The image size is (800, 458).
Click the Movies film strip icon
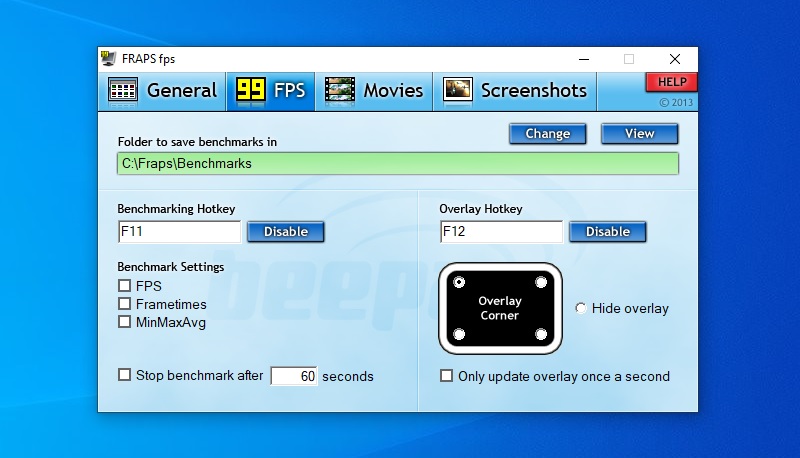click(340, 91)
